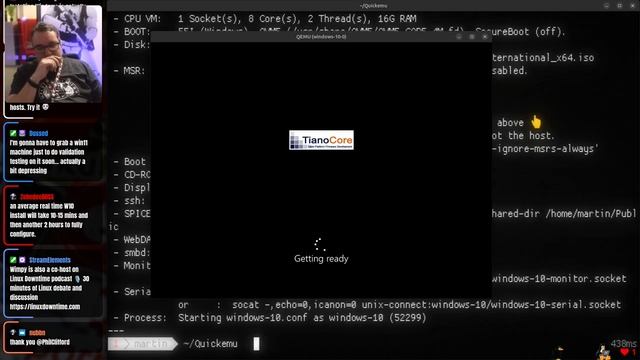Click the loading spinner above Getting ready
This screenshot has height=360, width=640.
pyautogui.click(x=320, y=244)
